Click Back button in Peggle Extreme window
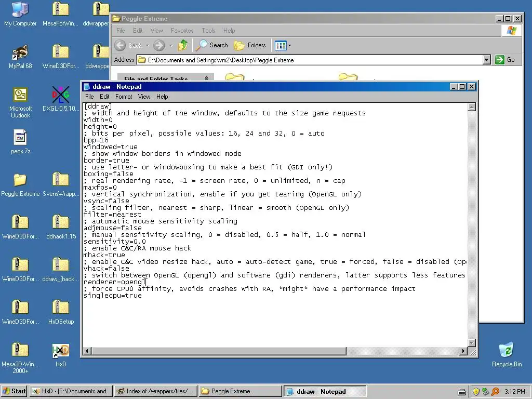This screenshot has height=399, width=532. pos(129,45)
